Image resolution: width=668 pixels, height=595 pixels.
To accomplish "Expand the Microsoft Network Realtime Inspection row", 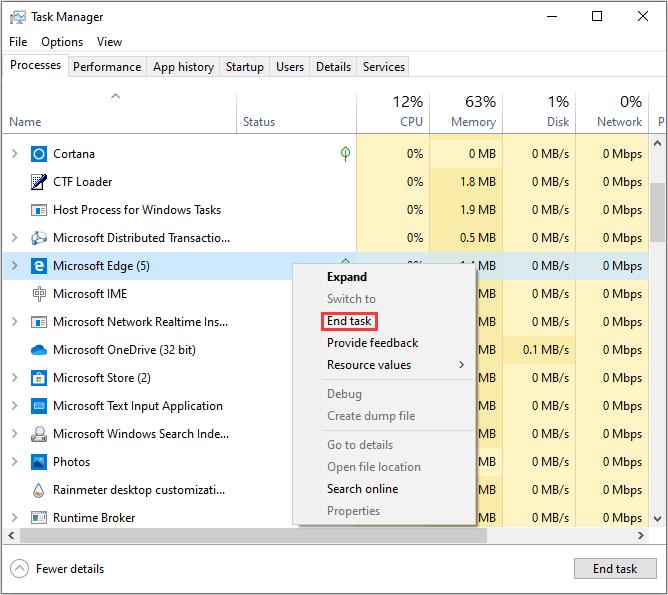I will pos(14,322).
